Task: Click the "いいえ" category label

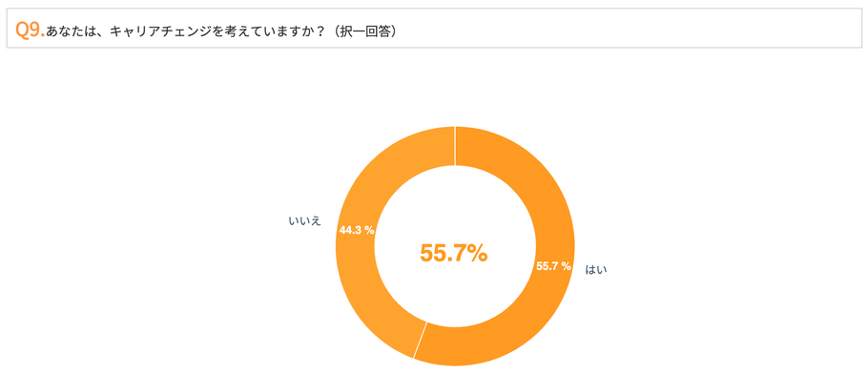Action: pos(304,221)
